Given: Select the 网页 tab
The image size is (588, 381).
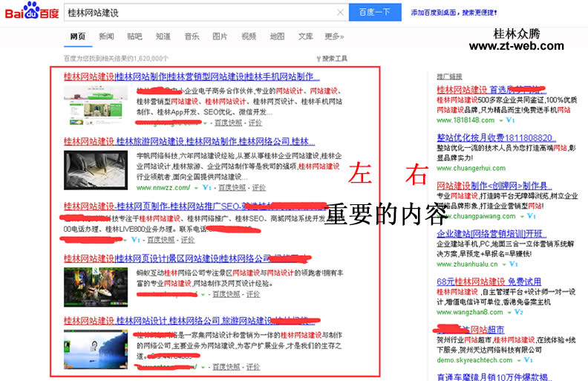Looking at the screenshot, I should pyautogui.click(x=78, y=36).
